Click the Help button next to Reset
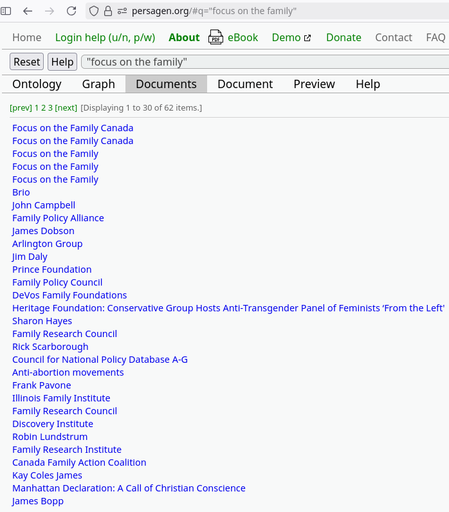449x512 pixels. pyautogui.click(x=62, y=62)
